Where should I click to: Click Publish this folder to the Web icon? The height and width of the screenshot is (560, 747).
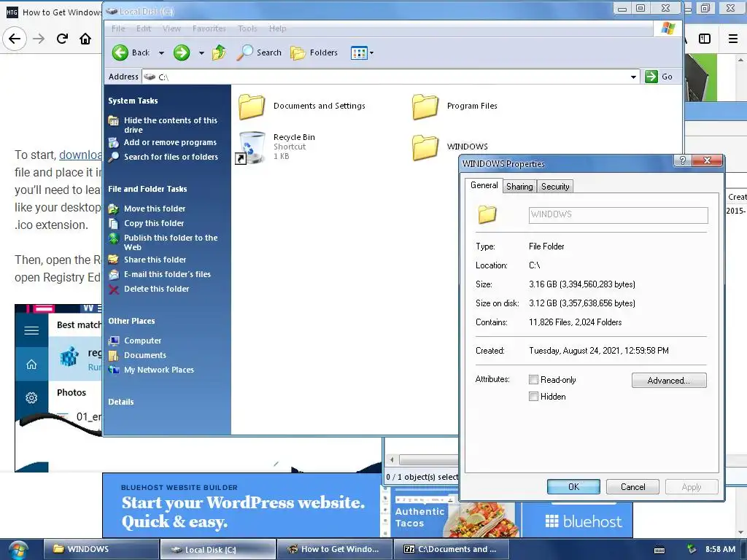(x=113, y=238)
